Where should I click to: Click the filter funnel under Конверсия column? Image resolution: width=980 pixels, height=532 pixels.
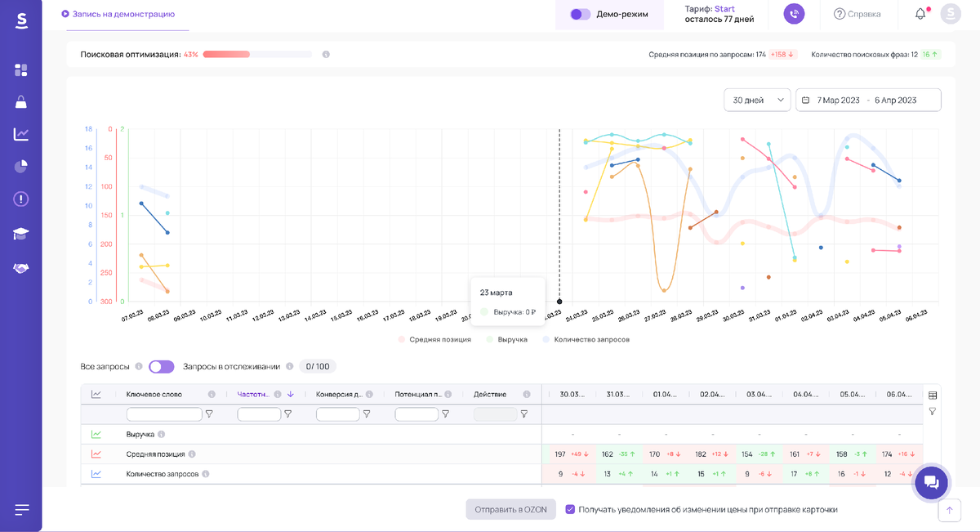[367, 414]
